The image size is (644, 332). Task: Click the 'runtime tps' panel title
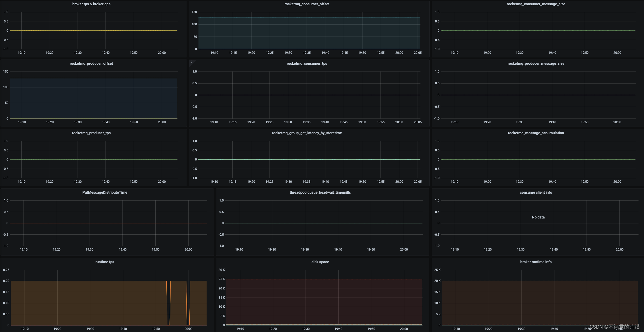click(x=105, y=262)
